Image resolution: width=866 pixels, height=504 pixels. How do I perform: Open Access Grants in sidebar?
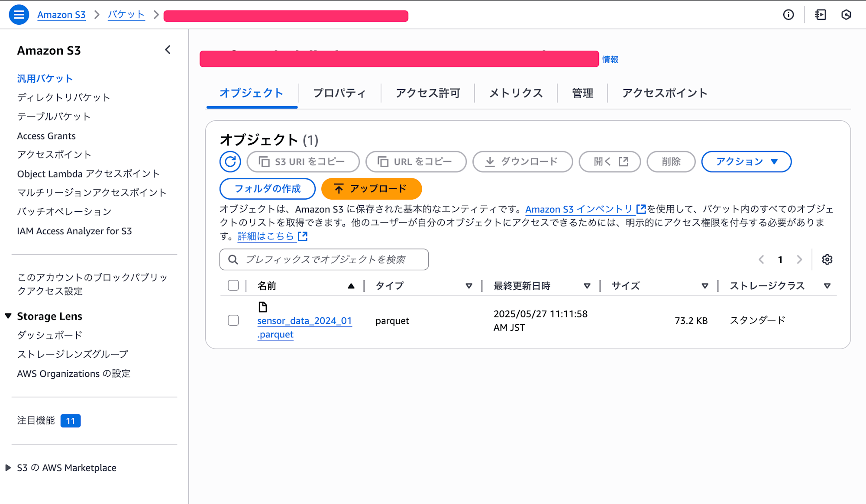pyautogui.click(x=46, y=136)
